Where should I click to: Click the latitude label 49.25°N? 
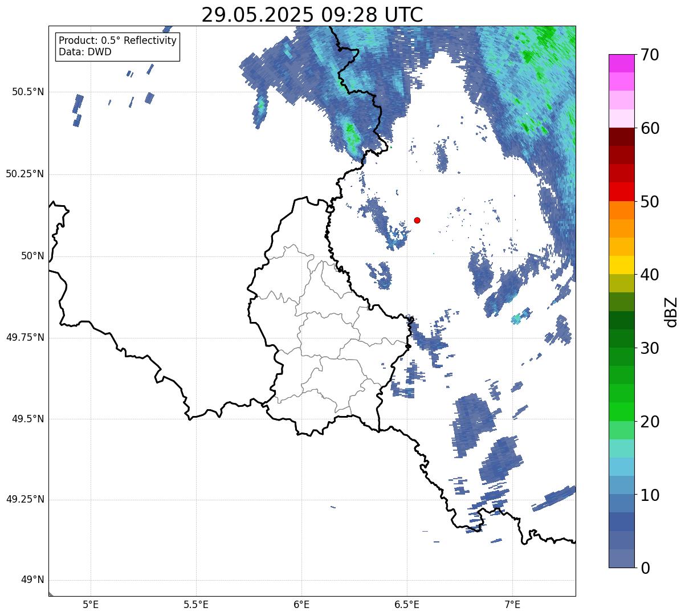[x=25, y=500]
